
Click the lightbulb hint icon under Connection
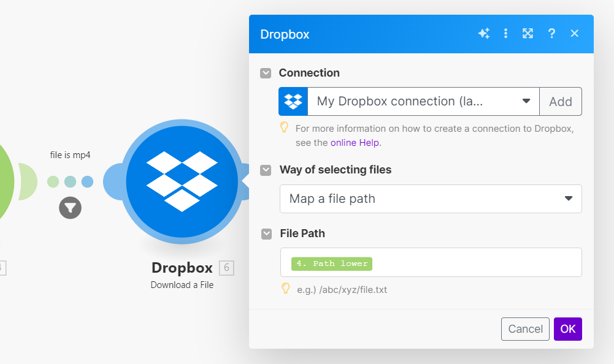pyautogui.click(x=284, y=127)
